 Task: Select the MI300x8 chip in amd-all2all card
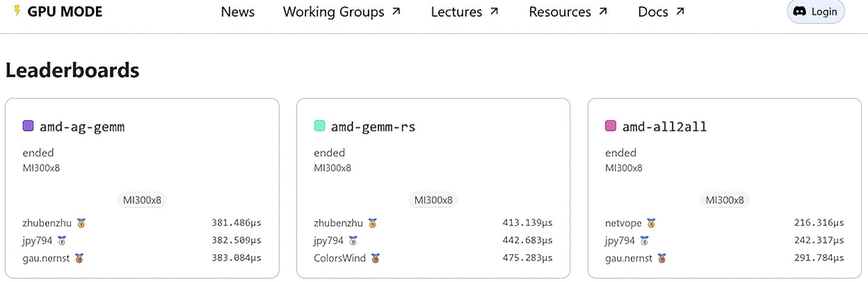(x=725, y=200)
